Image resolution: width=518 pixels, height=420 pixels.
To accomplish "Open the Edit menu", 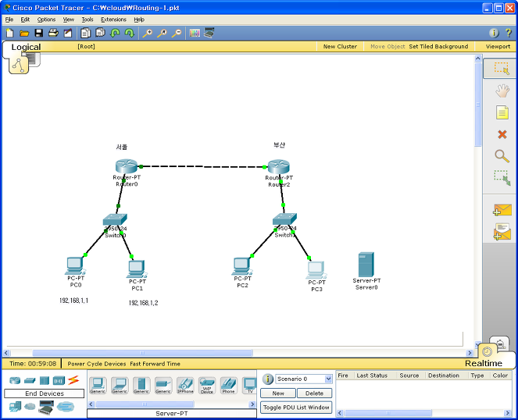I will click(x=25, y=20).
